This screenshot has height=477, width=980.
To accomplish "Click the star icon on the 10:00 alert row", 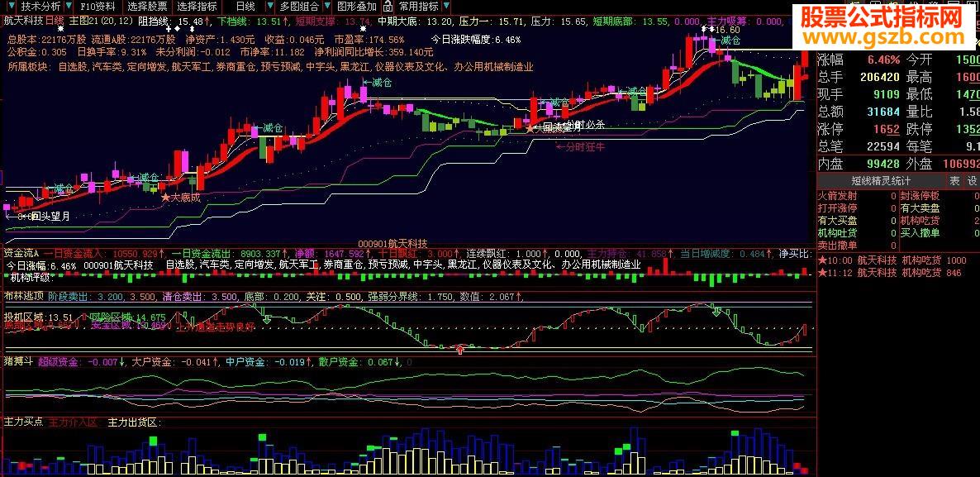I will (x=822, y=260).
